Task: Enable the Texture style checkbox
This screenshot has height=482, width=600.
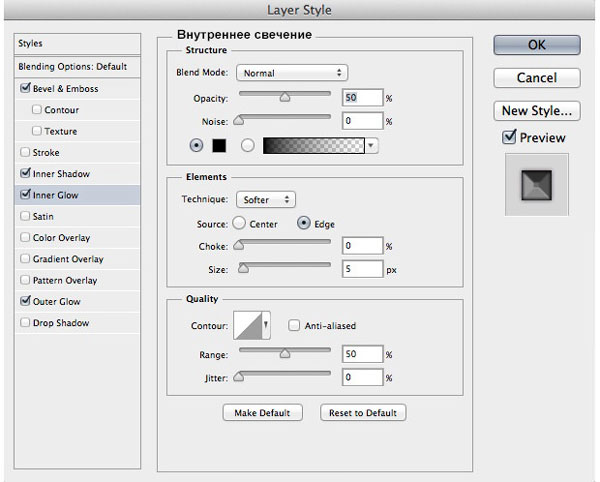Action: coord(37,131)
